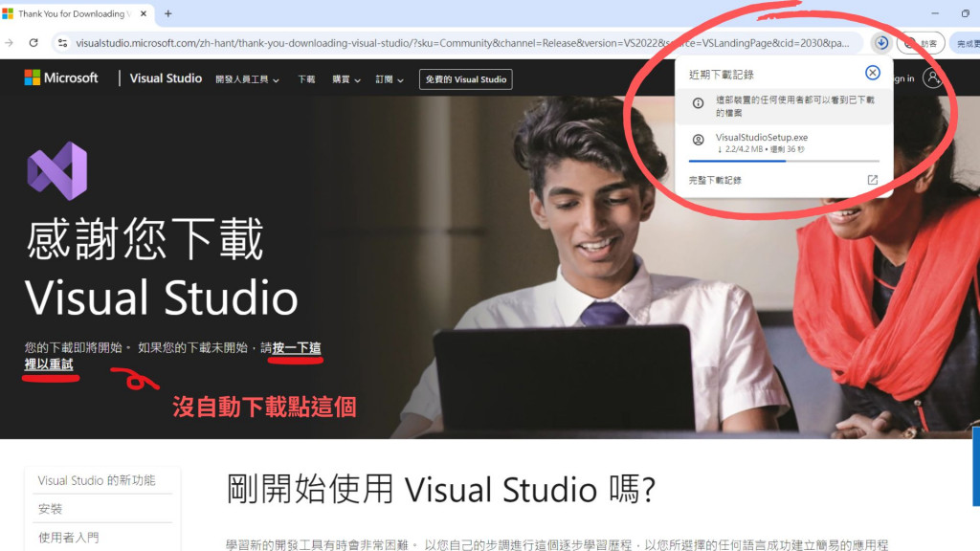Open 安裝 sidebar item
Viewport: 980px width, 551px height.
pyautogui.click(x=50, y=509)
